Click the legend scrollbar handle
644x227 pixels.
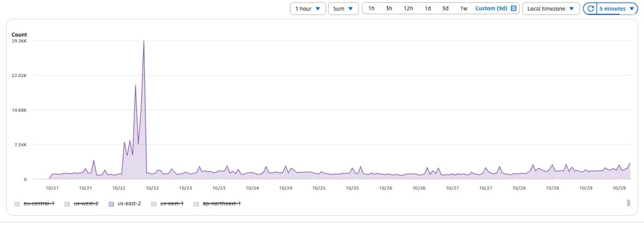(x=628, y=202)
